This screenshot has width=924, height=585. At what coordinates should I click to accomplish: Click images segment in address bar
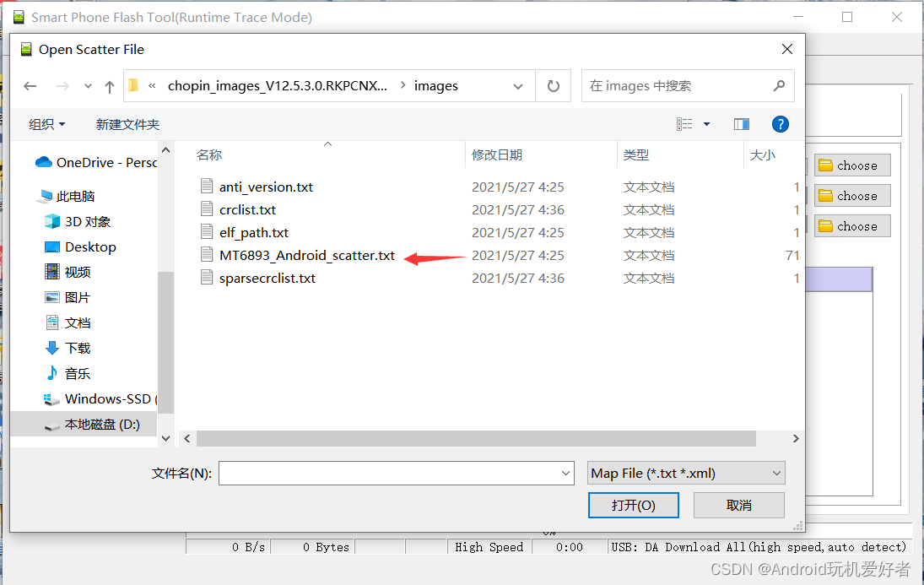436,86
